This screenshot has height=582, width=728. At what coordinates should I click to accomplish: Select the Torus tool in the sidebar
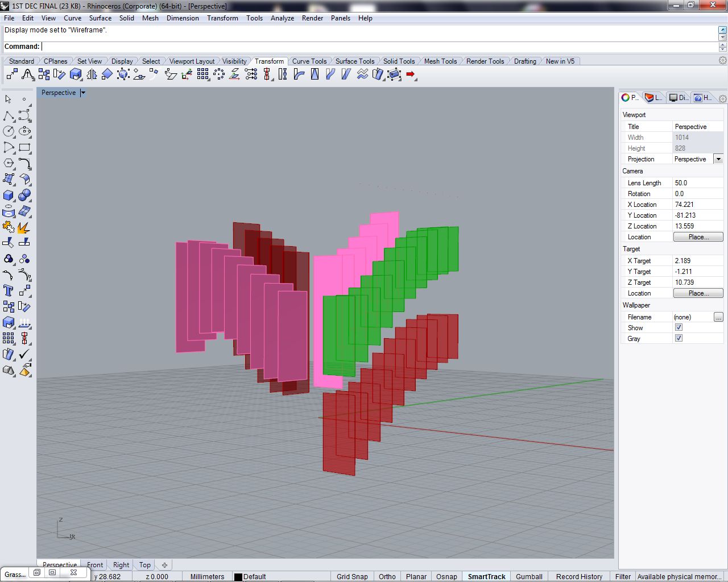click(9, 211)
